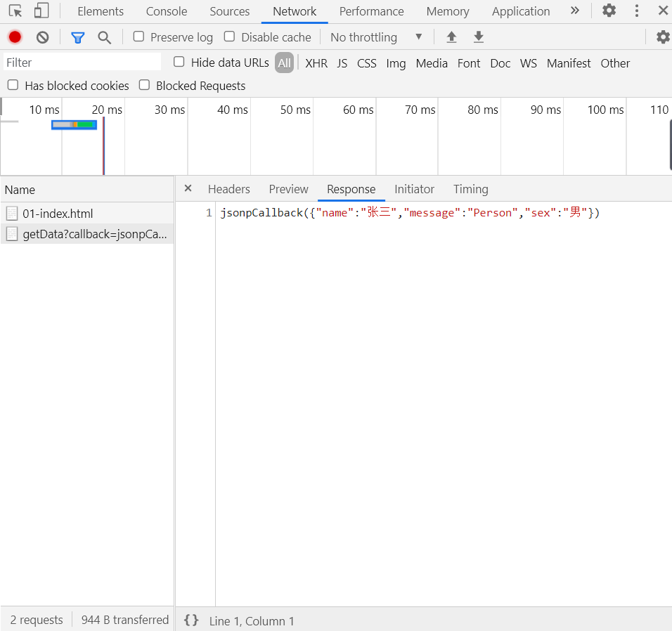Open network settings gear icon

pos(663,37)
